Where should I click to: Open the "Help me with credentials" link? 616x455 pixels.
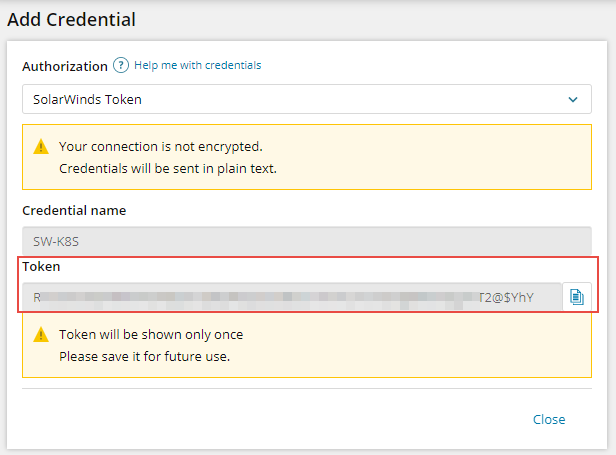[198, 66]
